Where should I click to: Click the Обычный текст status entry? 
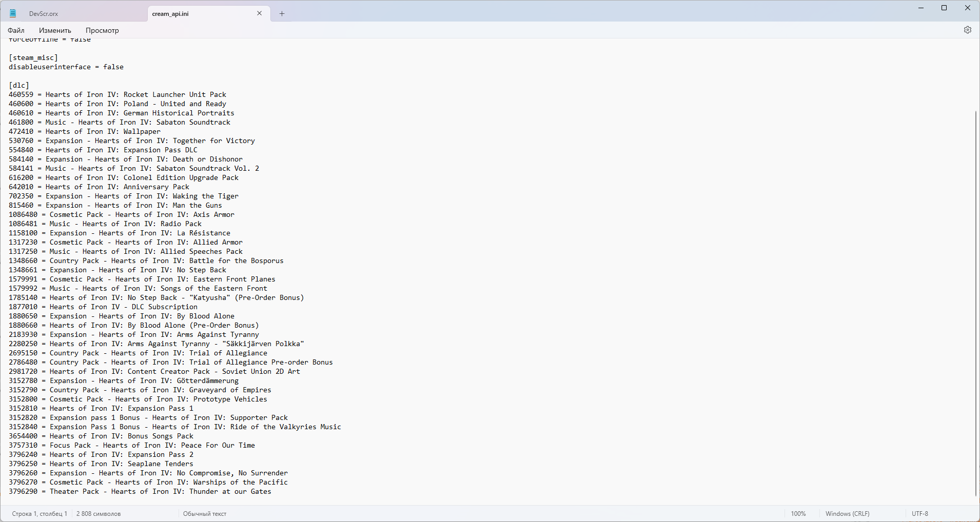(205, 514)
